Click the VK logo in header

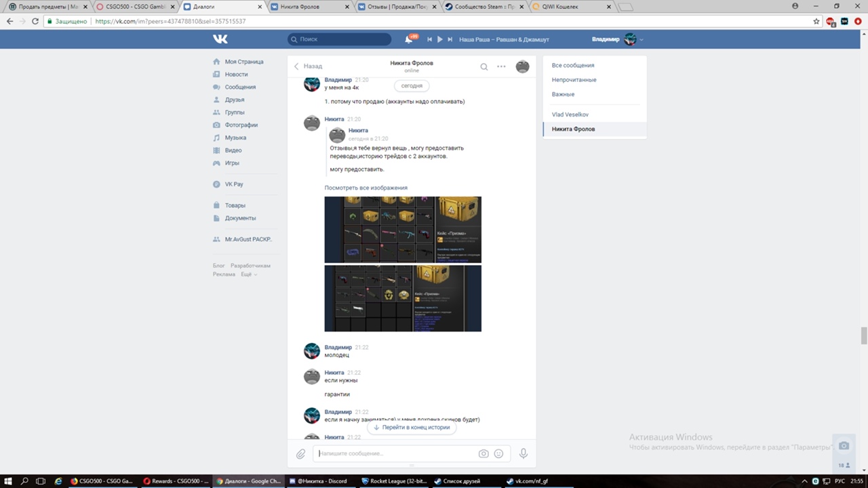click(x=220, y=39)
